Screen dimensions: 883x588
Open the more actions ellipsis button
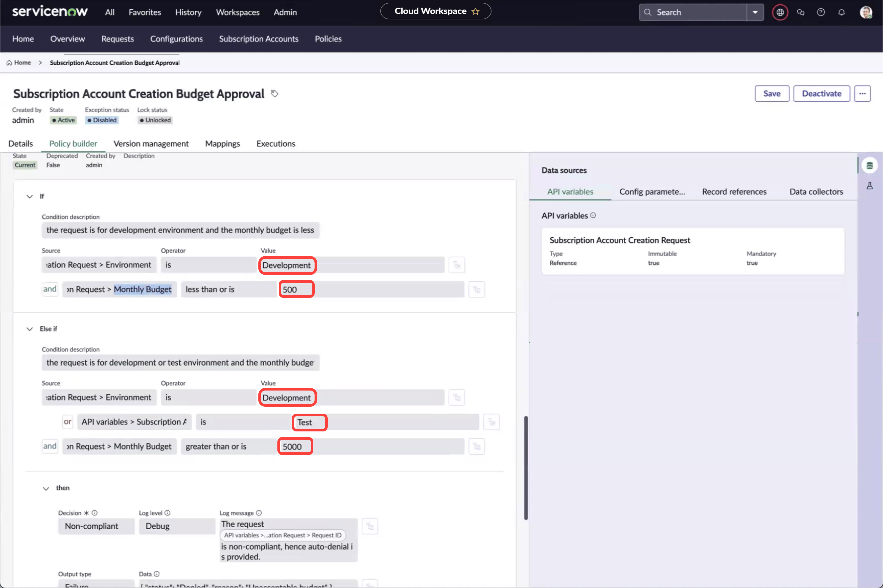tap(862, 93)
